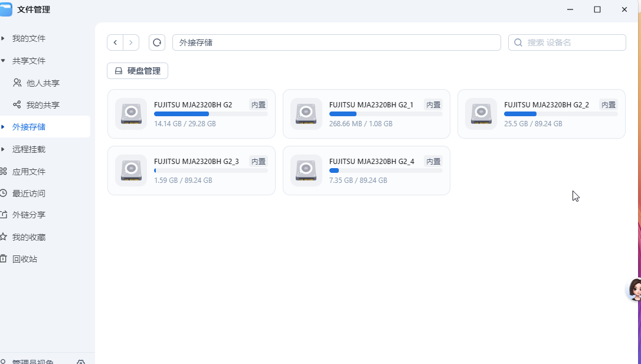Click the 他人共享 people icon

click(17, 83)
